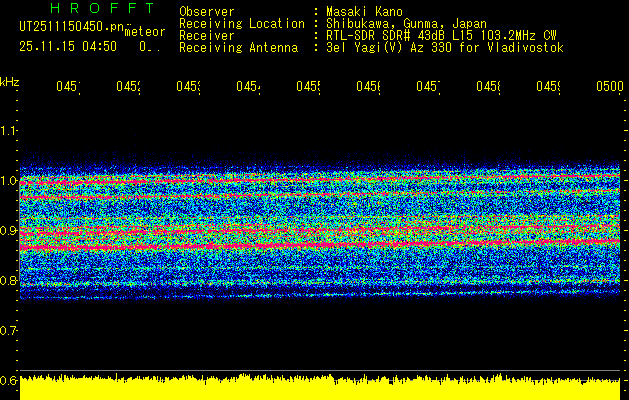Viewport: 629px width, 400px height.
Task: Click 3el Yagi antenna description
Action: pos(445,48)
